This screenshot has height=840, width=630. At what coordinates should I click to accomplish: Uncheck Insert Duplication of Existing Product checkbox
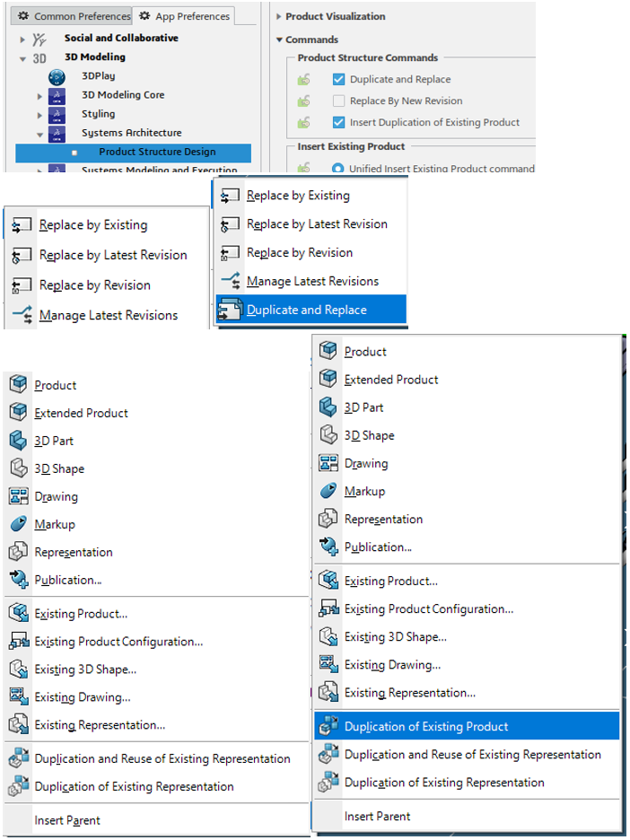point(338,122)
